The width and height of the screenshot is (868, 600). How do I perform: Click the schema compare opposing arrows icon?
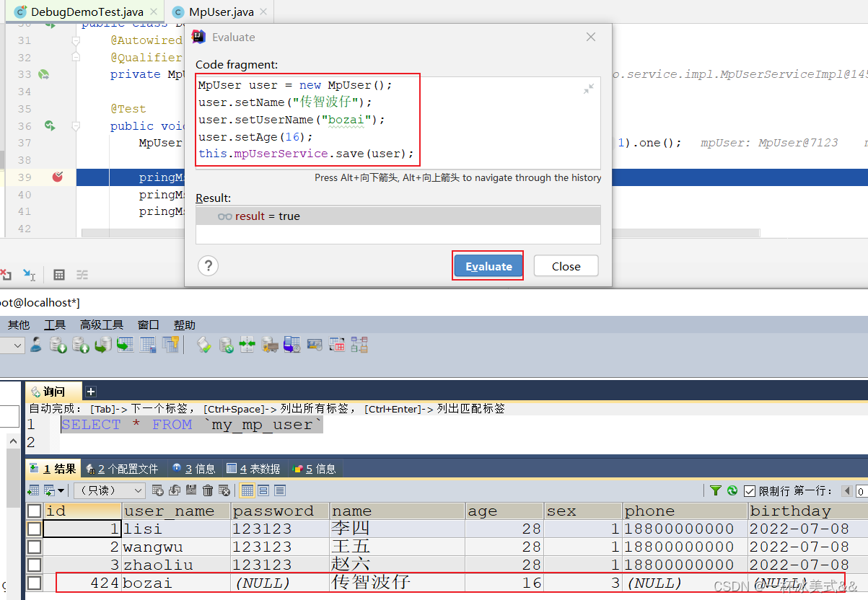click(247, 345)
